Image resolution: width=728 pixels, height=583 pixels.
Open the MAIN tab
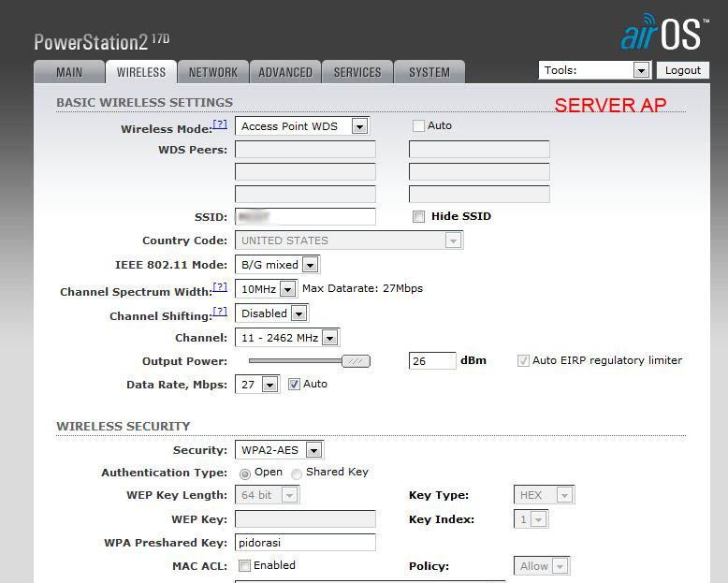coord(69,72)
